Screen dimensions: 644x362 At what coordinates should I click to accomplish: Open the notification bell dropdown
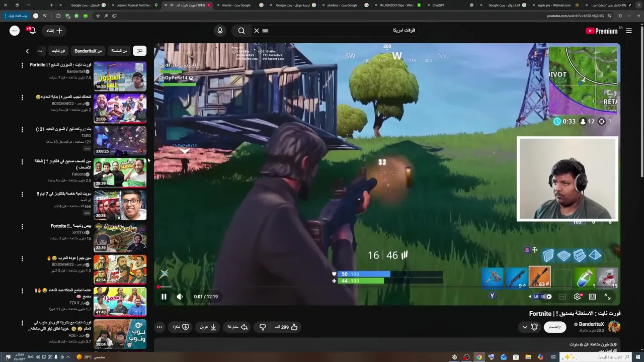click(529, 327)
